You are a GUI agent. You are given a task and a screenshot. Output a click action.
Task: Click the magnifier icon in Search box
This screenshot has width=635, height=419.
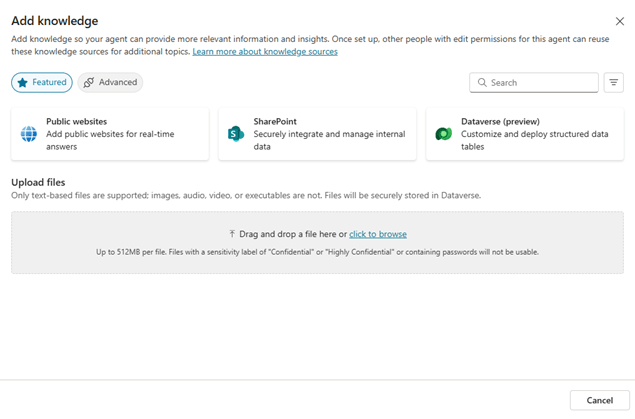click(482, 83)
